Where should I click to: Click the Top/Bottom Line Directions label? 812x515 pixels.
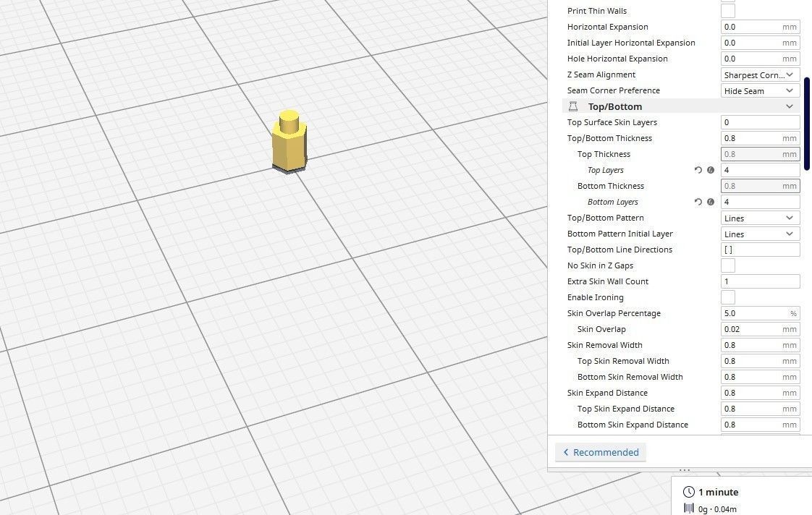coord(620,250)
